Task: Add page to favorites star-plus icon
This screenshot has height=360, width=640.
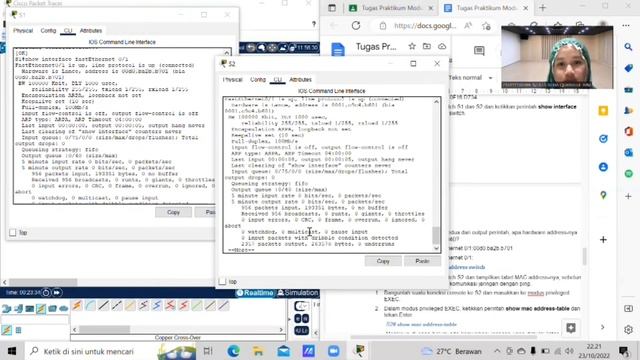Action: click(486, 26)
